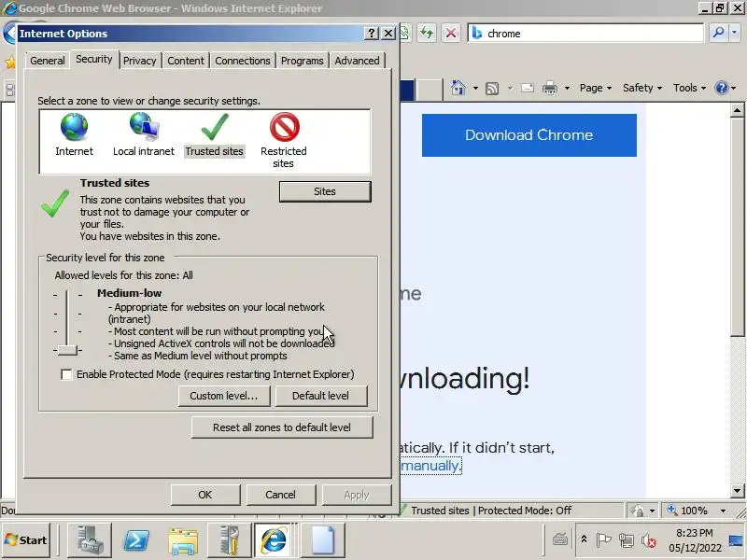The height and width of the screenshot is (560, 747).
Task: Select the Trusted sites checkmark zone icon
Action: [x=215, y=127]
